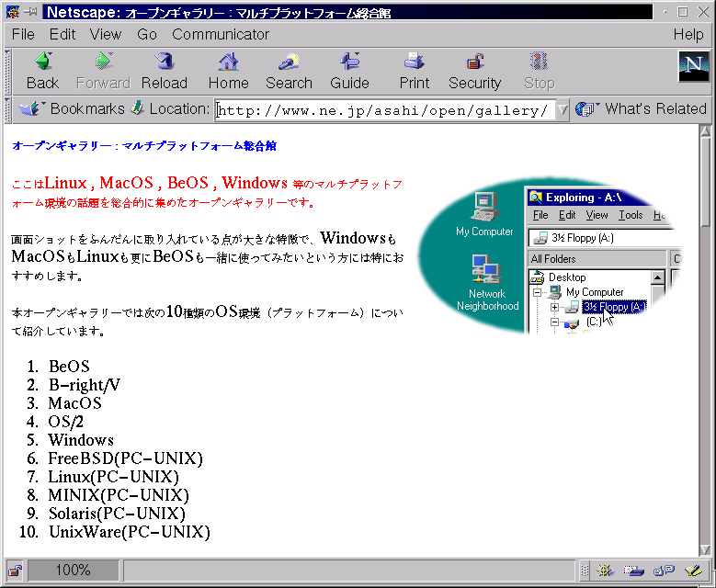Image resolution: width=716 pixels, height=588 pixels.
Task: Open the location history dropdown arrow
Action: tap(563, 109)
